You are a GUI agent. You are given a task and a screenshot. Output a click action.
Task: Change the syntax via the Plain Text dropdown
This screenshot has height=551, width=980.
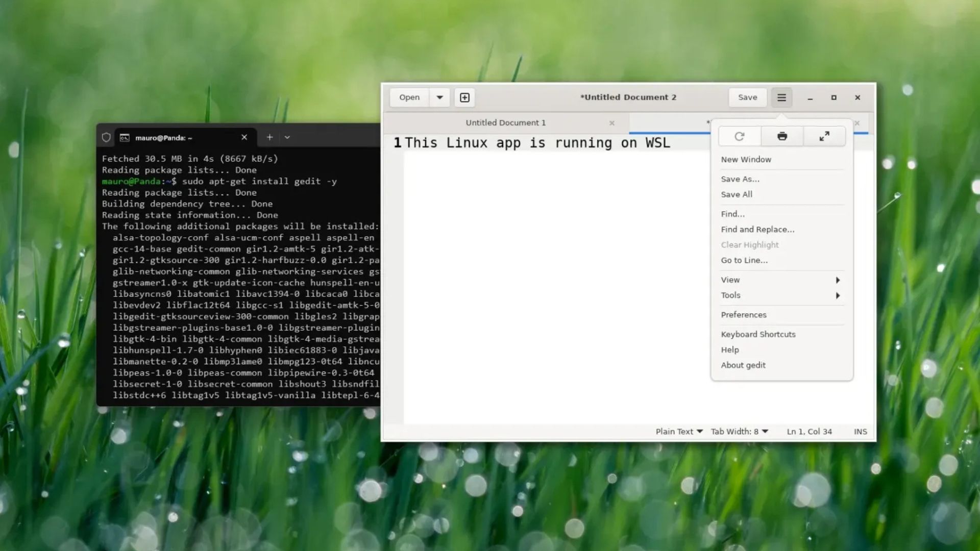pos(679,431)
